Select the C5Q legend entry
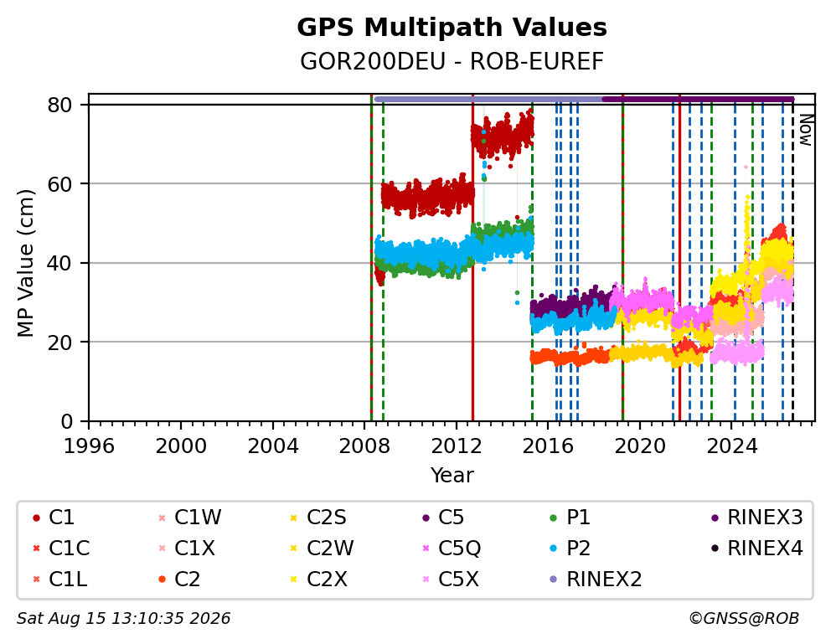 (x=452, y=549)
